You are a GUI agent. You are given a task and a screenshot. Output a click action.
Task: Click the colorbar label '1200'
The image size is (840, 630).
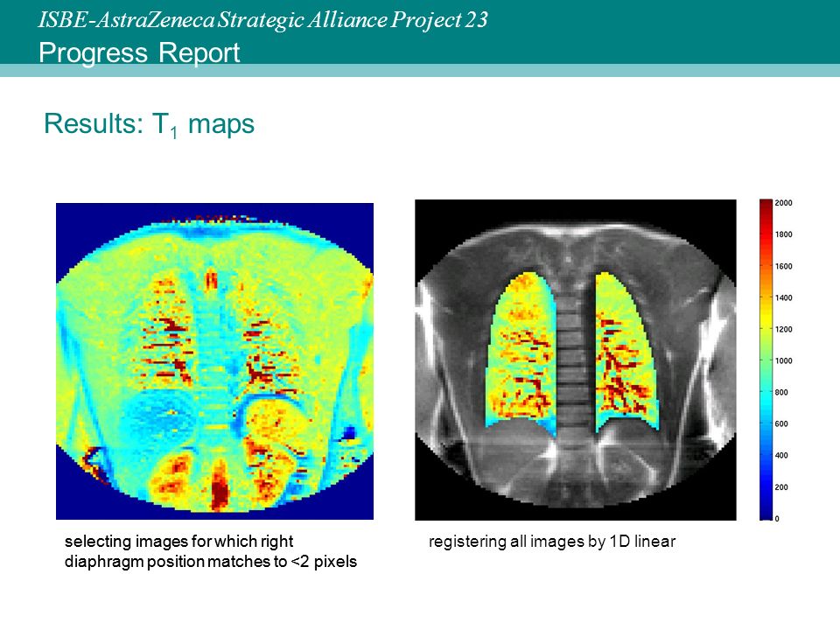783,330
